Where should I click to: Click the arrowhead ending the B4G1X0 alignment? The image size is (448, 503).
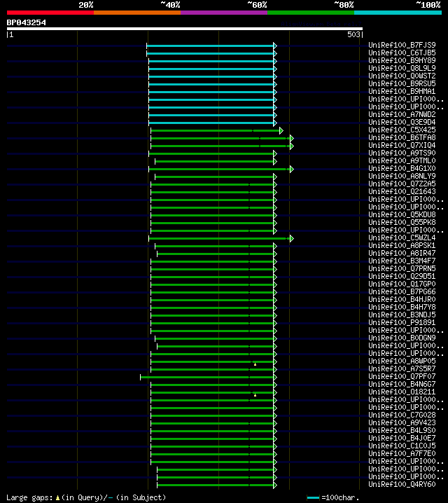click(292, 169)
